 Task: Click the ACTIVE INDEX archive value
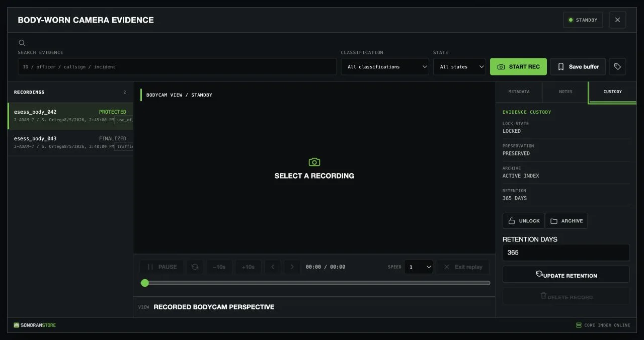click(x=521, y=176)
